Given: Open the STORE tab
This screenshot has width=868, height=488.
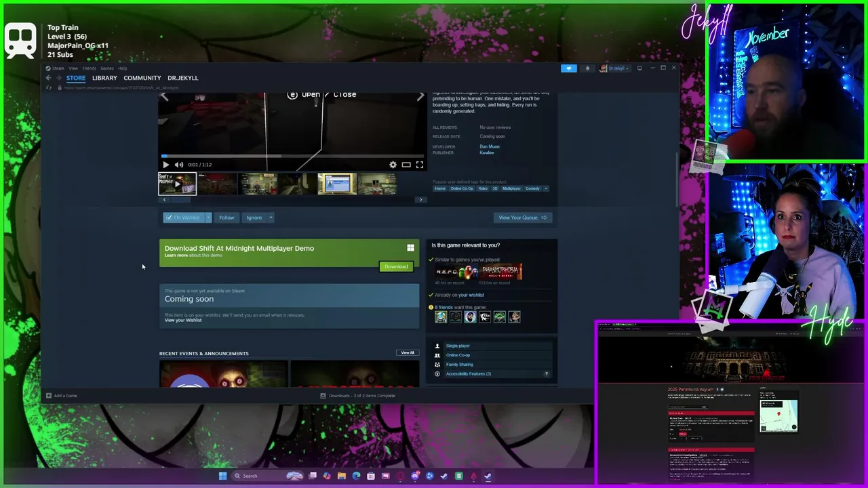Looking at the screenshot, I should pos(76,78).
